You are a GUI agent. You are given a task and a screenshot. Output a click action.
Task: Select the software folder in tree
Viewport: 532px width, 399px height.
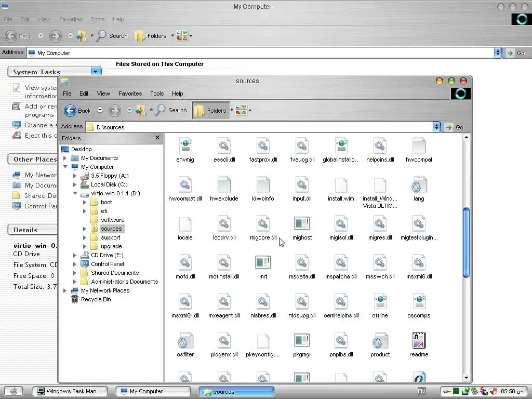tap(112, 220)
